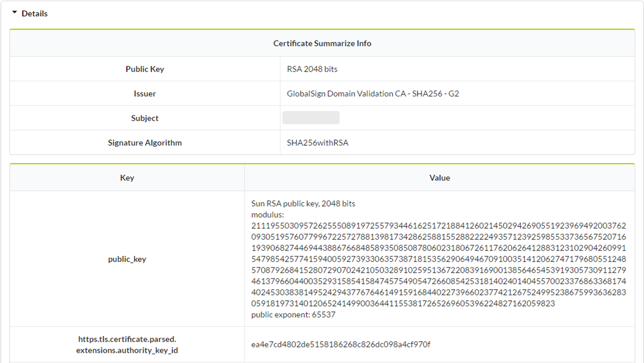Click the GlobalSign Domain Validation CA issuer value
The height and width of the screenshot is (363, 644).
click(372, 93)
